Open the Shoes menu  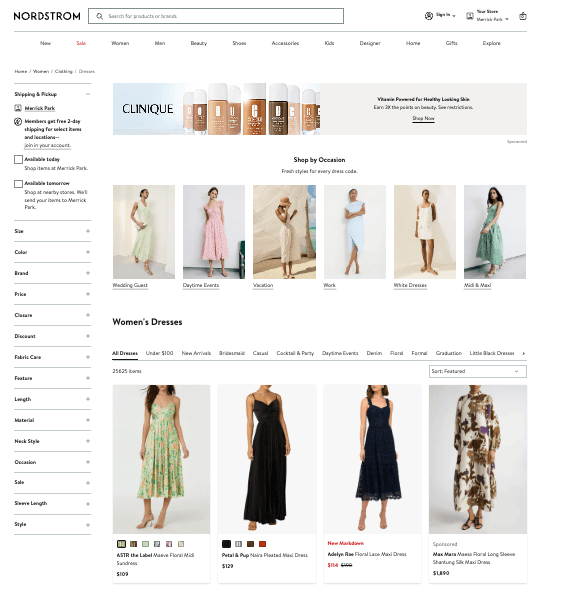pyautogui.click(x=239, y=43)
